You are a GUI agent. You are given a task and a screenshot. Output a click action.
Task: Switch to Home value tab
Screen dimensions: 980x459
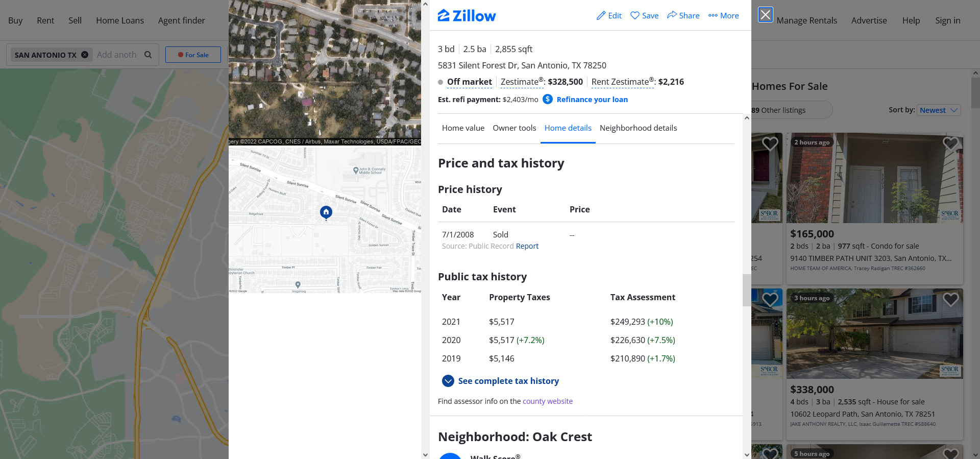pos(463,128)
